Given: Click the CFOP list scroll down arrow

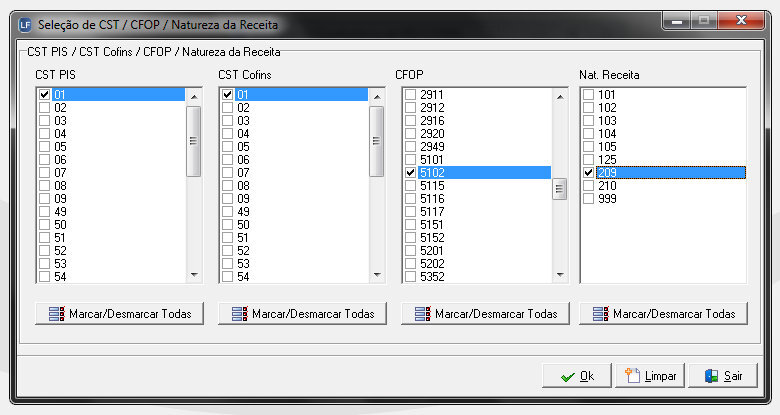Looking at the screenshot, I should (x=560, y=275).
